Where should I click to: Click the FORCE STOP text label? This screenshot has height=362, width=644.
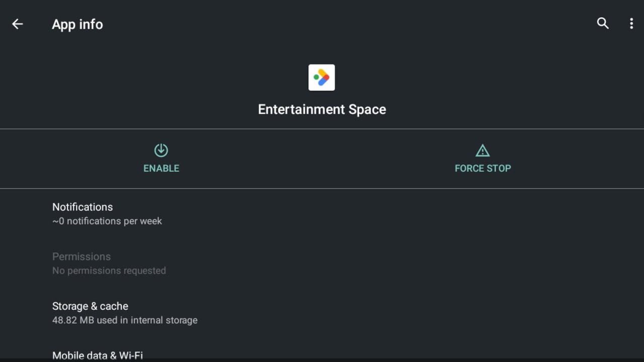[482, 168]
